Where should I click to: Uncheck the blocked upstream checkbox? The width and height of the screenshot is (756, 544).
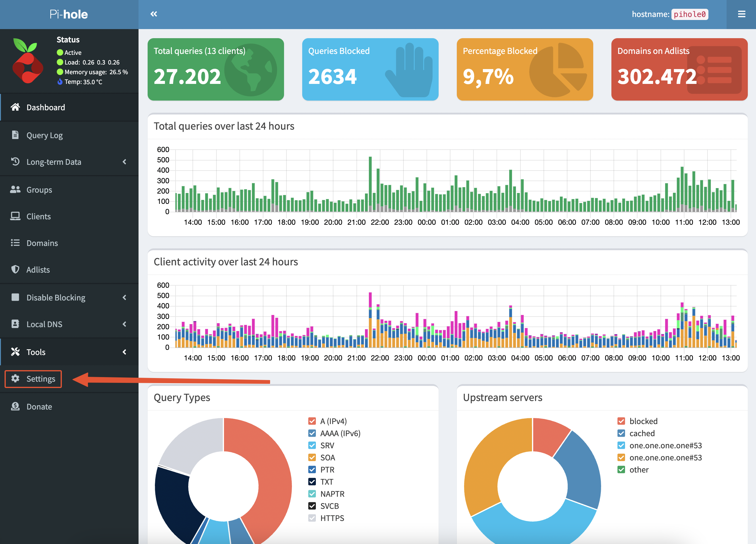pos(621,421)
